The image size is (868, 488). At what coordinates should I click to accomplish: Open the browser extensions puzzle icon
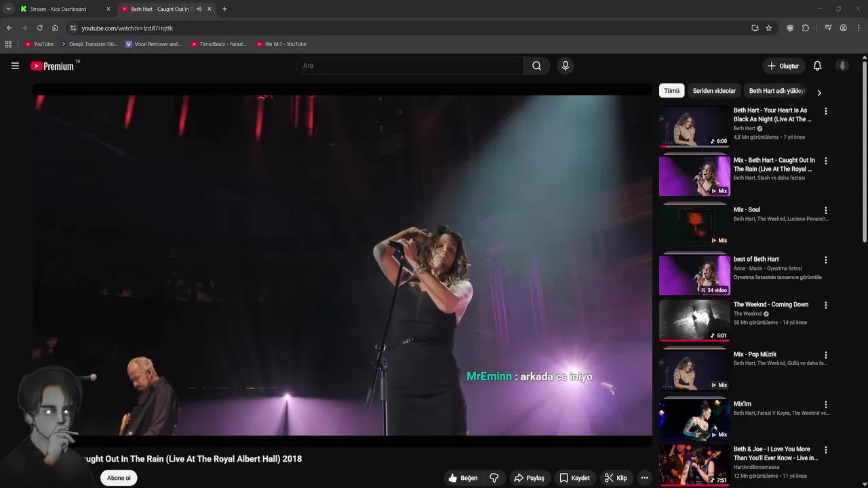[806, 28]
